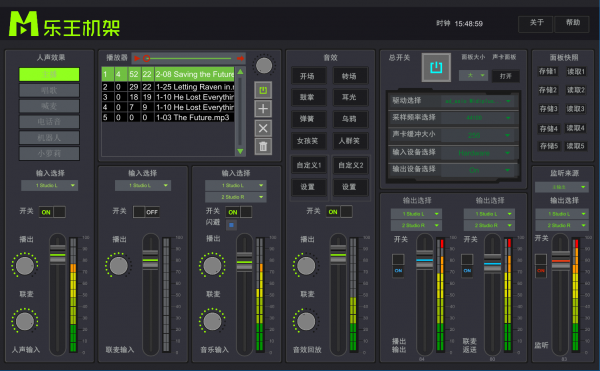Trigger the 自定义1 custom sound

coord(308,165)
